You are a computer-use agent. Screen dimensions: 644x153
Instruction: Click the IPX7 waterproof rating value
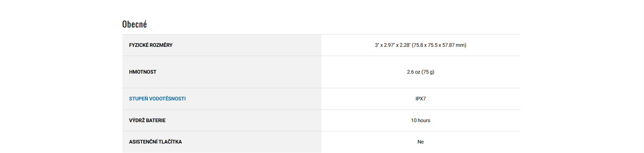click(x=421, y=99)
